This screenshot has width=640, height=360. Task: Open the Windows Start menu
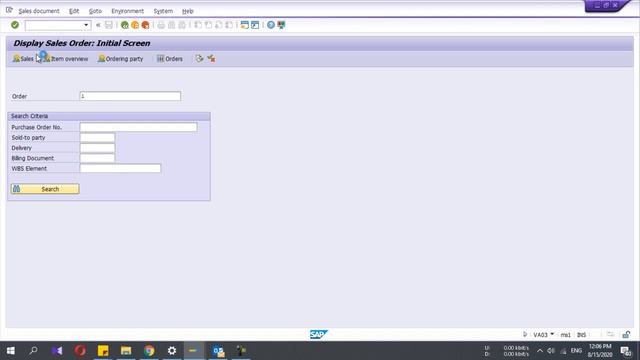[x=11, y=351]
